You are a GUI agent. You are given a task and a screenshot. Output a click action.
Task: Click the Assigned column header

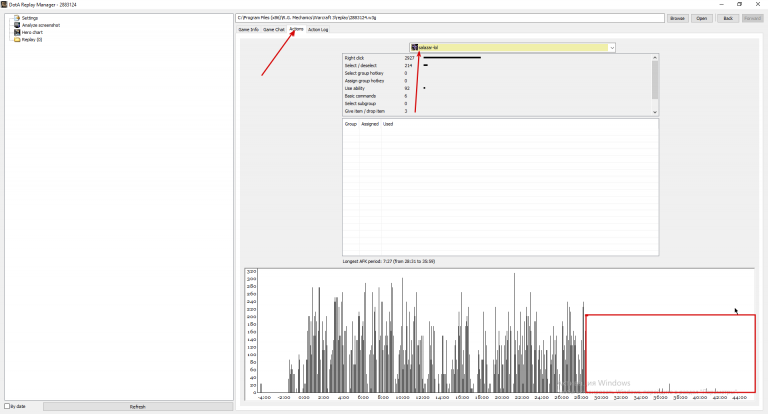pyautogui.click(x=370, y=124)
